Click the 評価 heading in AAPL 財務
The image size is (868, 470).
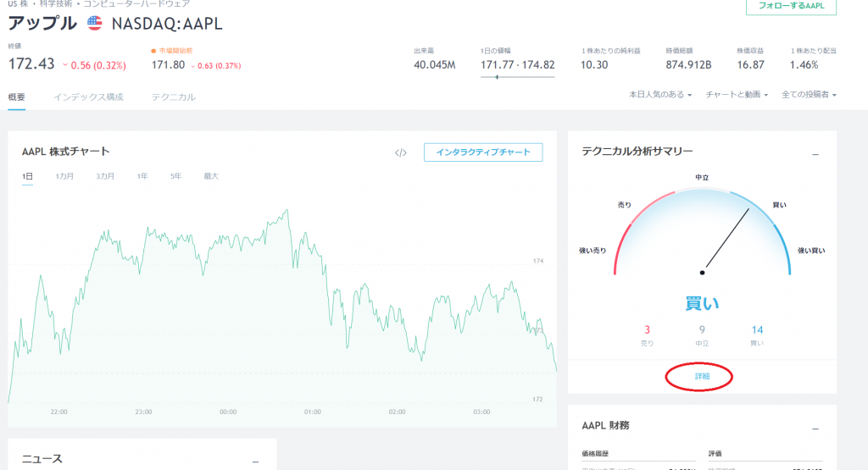click(715, 453)
